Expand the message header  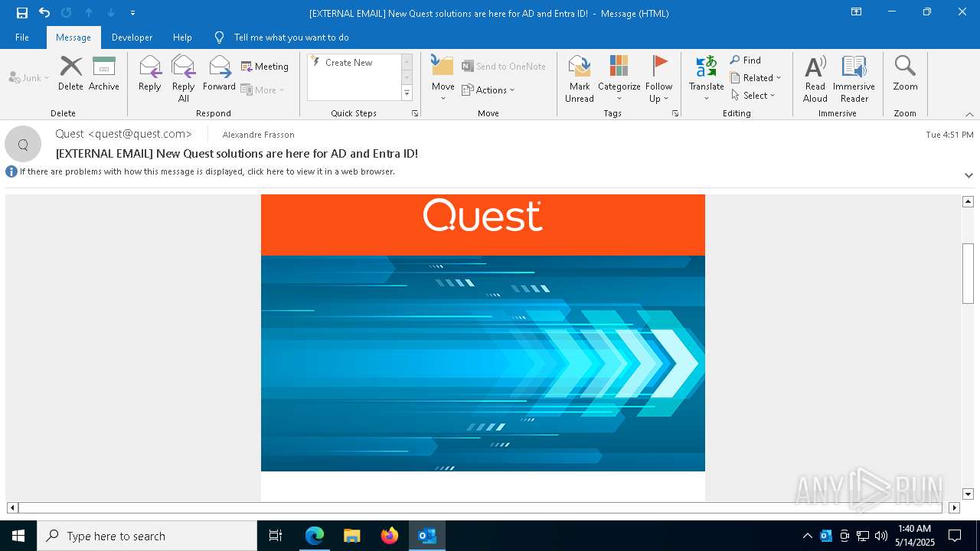click(969, 175)
